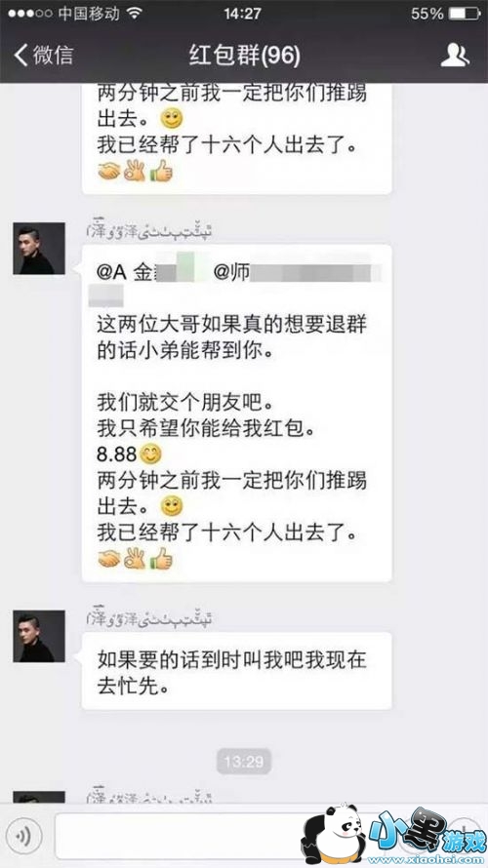The image size is (488, 868).
Task: Tap the Wi-Fi status icon
Action: coord(134,14)
